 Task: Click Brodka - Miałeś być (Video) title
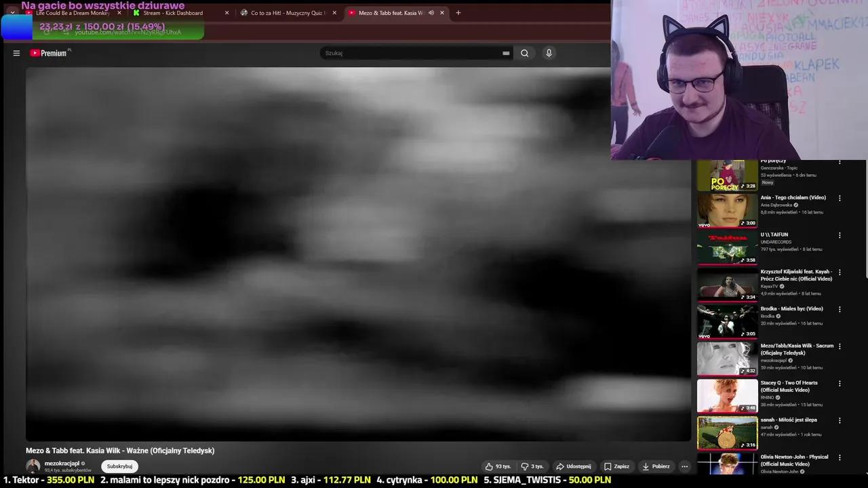pyautogui.click(x=791, y=308)
